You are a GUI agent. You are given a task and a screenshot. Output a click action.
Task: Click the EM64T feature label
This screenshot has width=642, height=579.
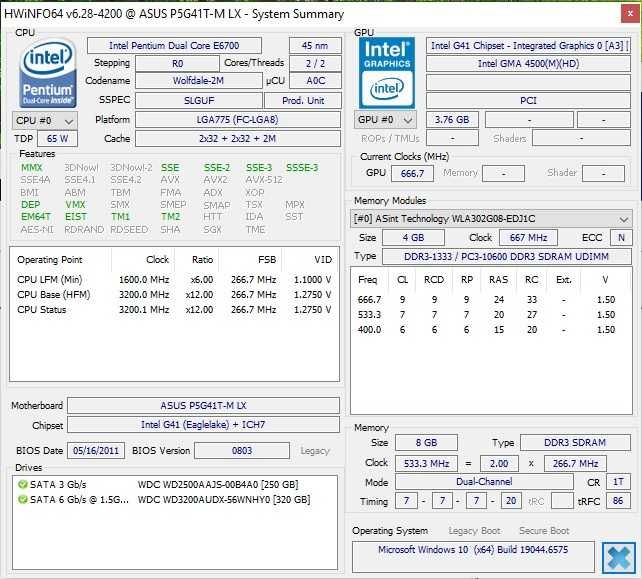point(36,217)
